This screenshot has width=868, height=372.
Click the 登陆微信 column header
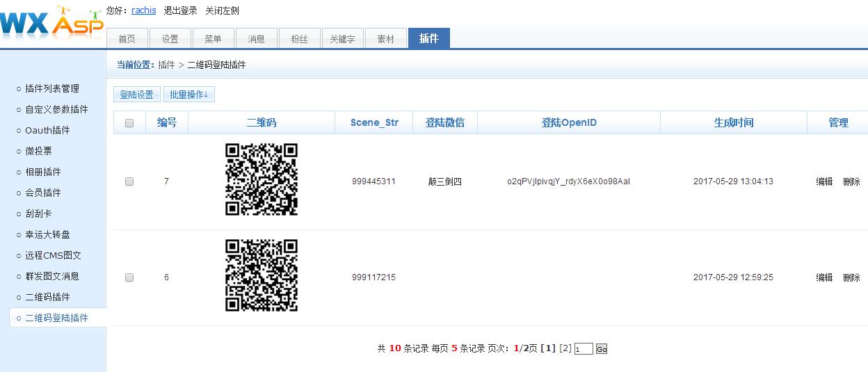click(x=445, y=122)
